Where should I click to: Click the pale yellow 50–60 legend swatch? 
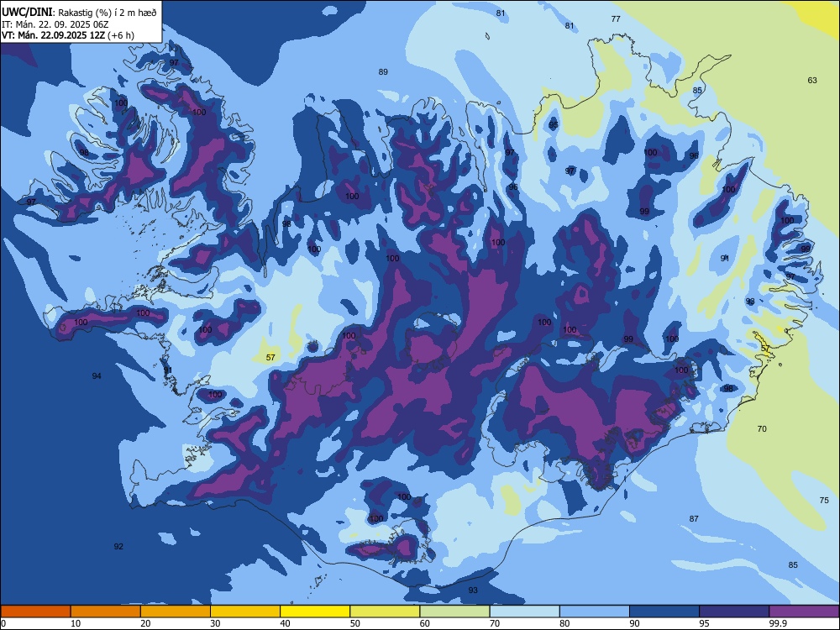[x=385, y=612]
